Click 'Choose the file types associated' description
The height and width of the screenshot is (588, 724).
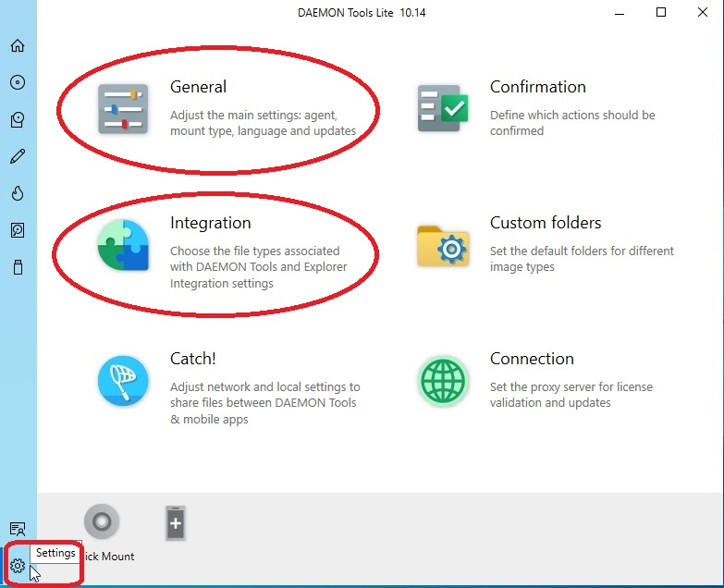259,267
